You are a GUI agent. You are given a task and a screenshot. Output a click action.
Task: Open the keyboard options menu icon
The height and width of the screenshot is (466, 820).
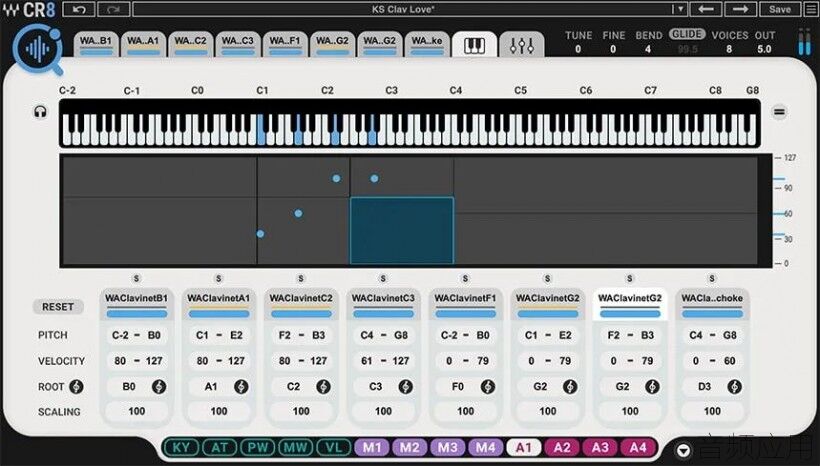779,112
